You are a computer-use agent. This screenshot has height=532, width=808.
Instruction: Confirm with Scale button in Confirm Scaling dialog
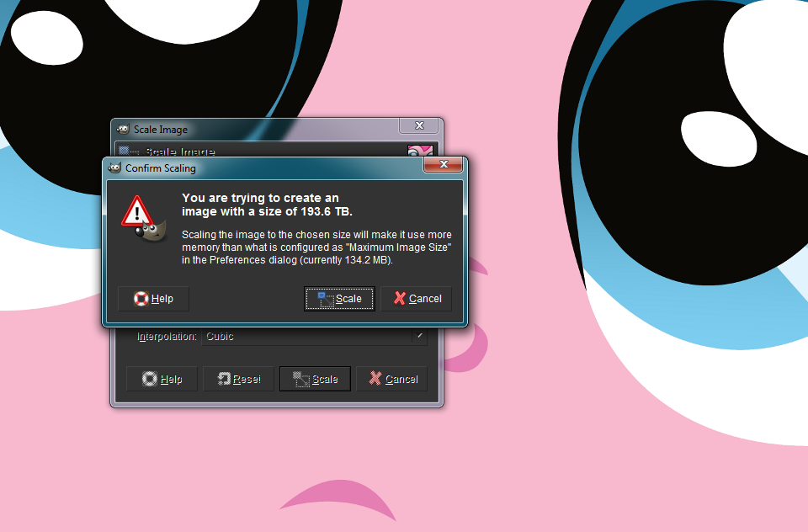(339, 299)
